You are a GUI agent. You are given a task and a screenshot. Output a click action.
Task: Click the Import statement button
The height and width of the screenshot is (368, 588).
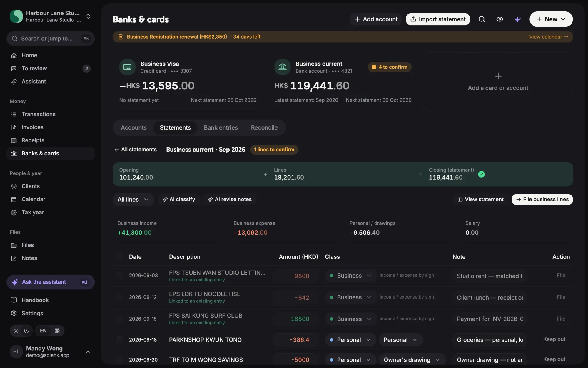click(438, 19)
